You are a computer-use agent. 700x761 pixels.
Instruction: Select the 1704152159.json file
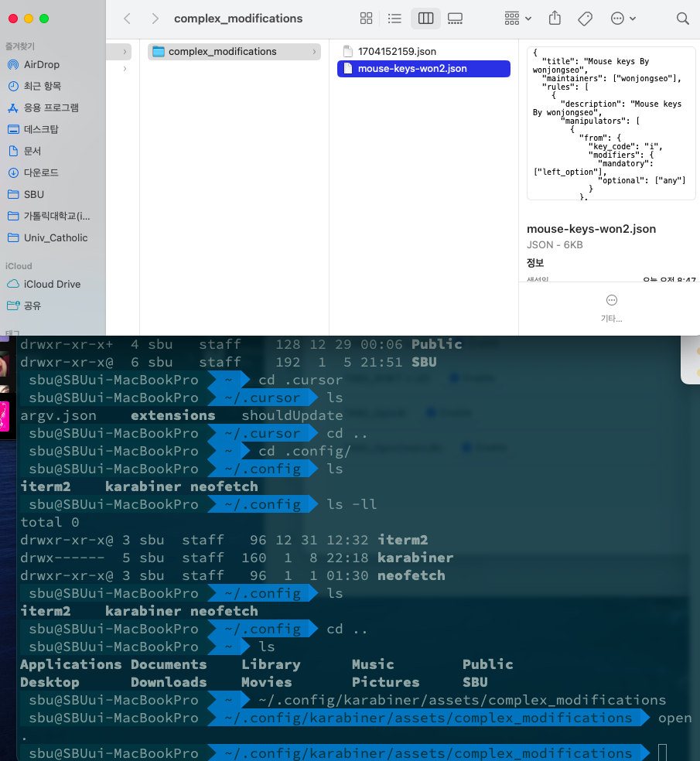397,52
